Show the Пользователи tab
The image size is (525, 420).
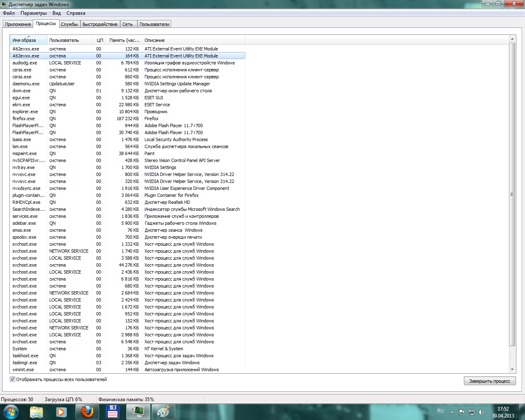click(154, 24)
